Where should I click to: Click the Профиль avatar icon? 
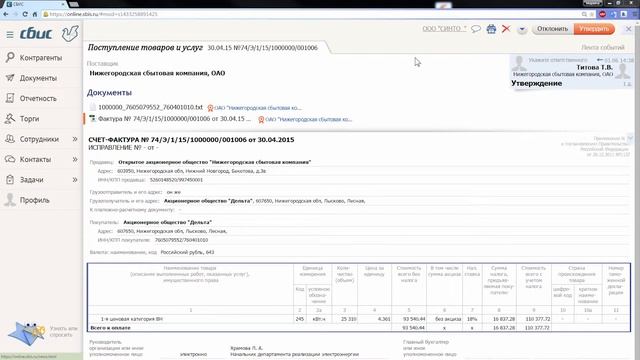pos(10,200)
